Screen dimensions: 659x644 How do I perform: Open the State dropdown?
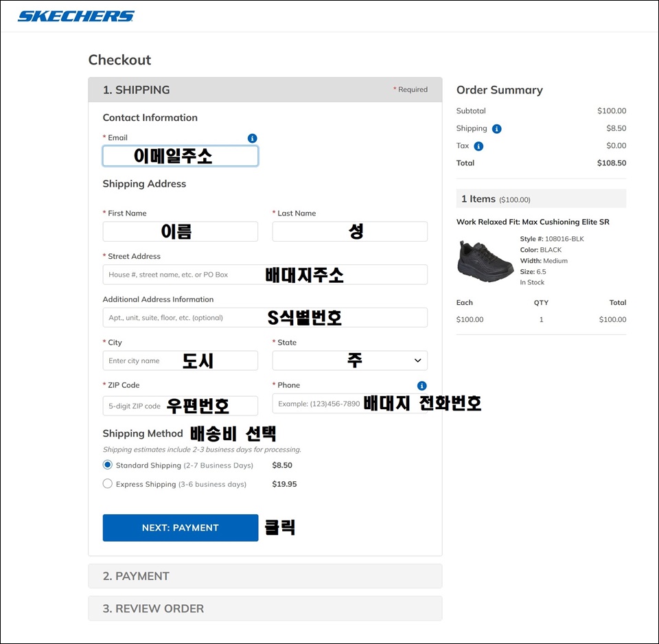pos(349,360)
